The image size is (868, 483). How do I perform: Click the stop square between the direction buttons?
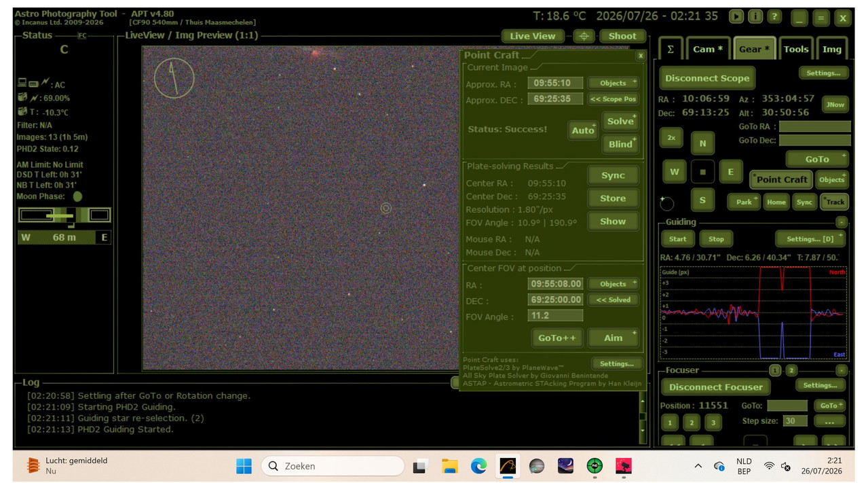tap(702, 172)
